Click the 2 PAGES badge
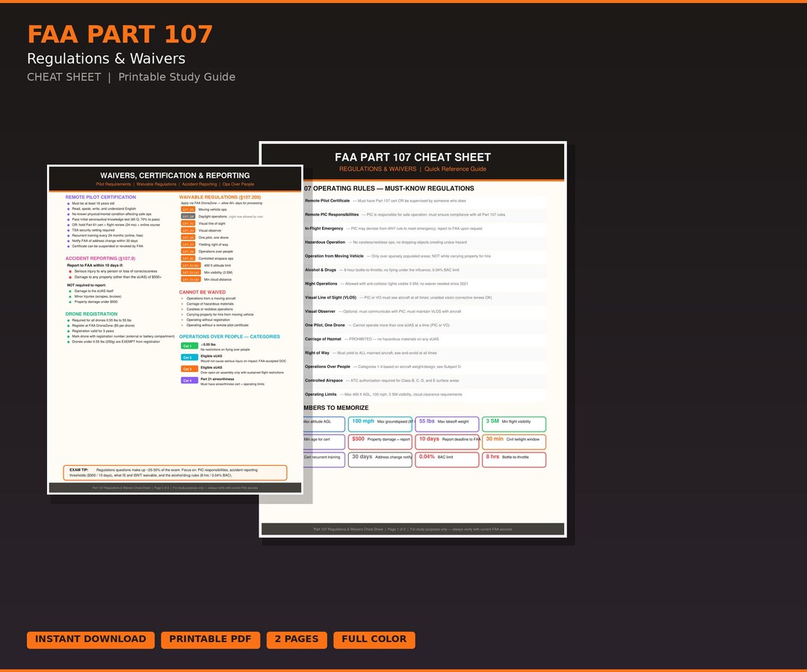807x672 pixels. pyautogui.click(x=297, y=640)
